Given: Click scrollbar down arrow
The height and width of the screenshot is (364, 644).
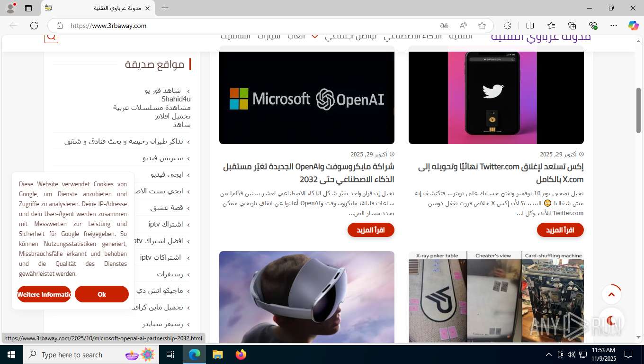Looking at the screenshot, I should pyautogui.click(x=639, y=337).
